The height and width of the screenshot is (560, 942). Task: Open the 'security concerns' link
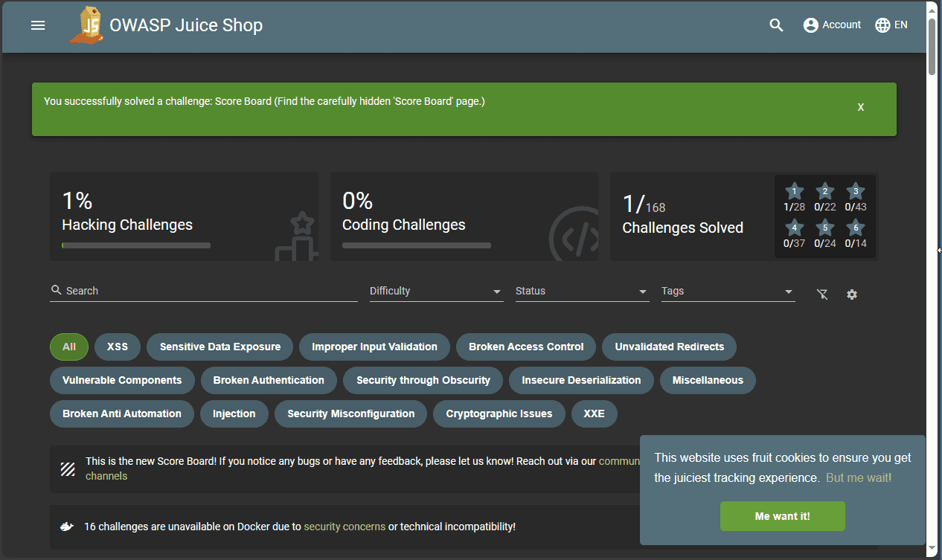(x=345, y=527)
